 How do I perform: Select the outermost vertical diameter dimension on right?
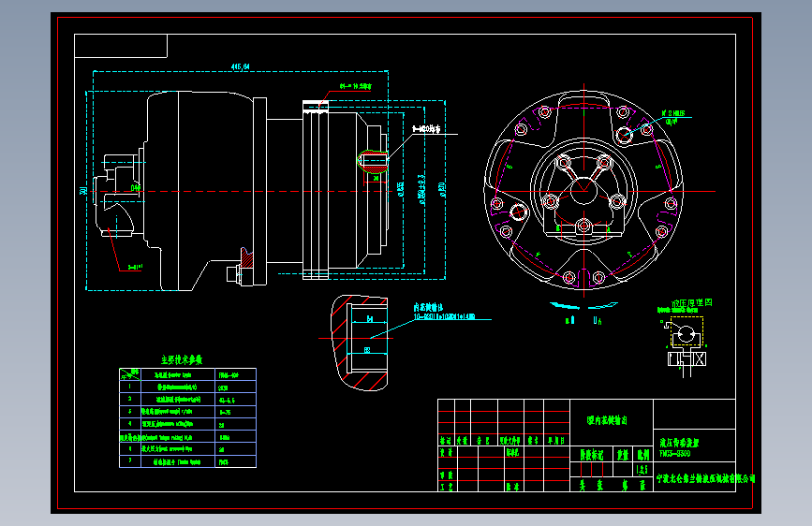tap(443, 189)
